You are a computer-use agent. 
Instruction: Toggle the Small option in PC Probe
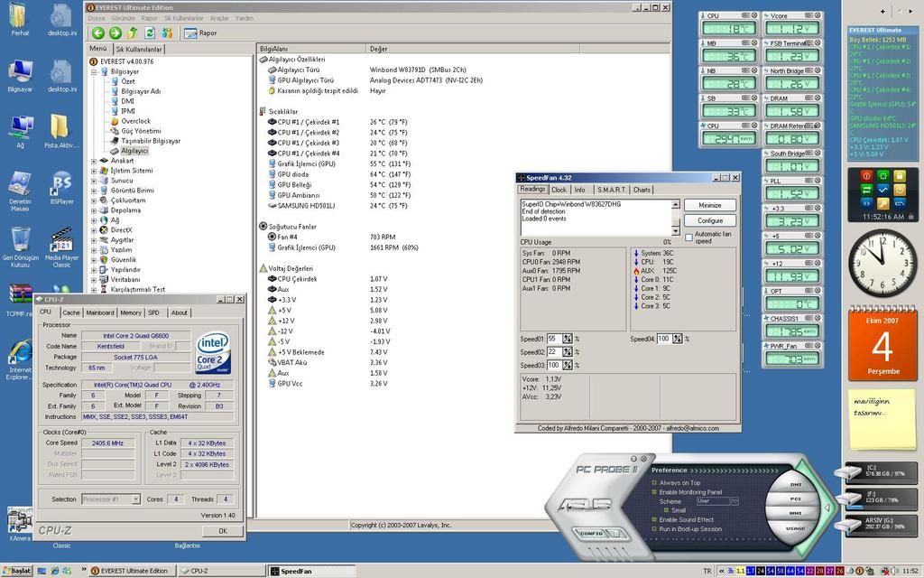pos(666,510)
